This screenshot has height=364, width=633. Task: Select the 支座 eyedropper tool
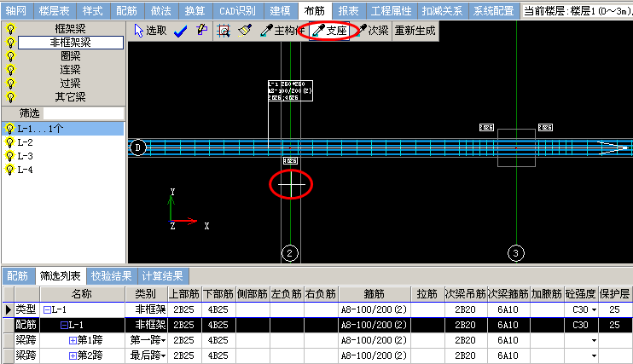tap(329, 31)
